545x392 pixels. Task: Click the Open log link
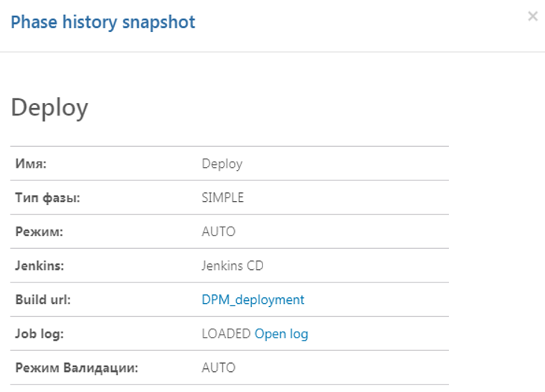281,334
